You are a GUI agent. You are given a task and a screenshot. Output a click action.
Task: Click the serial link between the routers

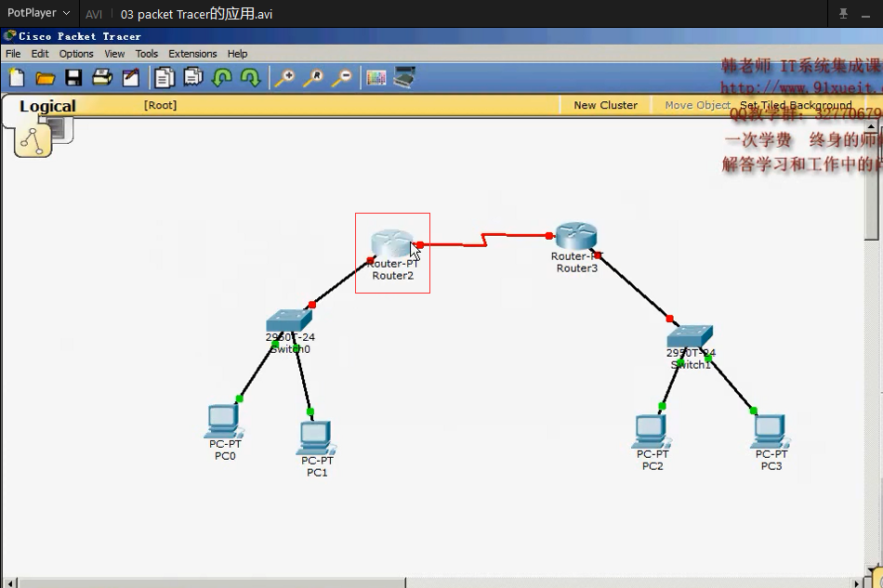pyautogui.click(x=484, y=240)
